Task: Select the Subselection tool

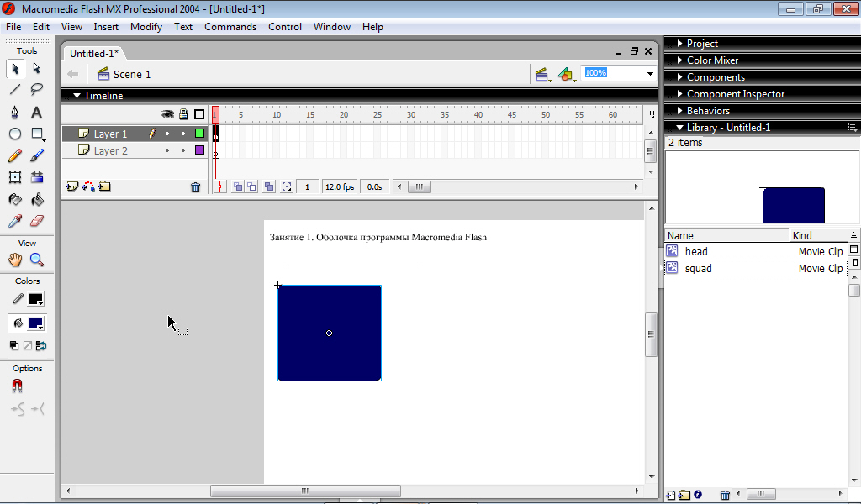Action: pyautogui.click(x=36, y=68)
